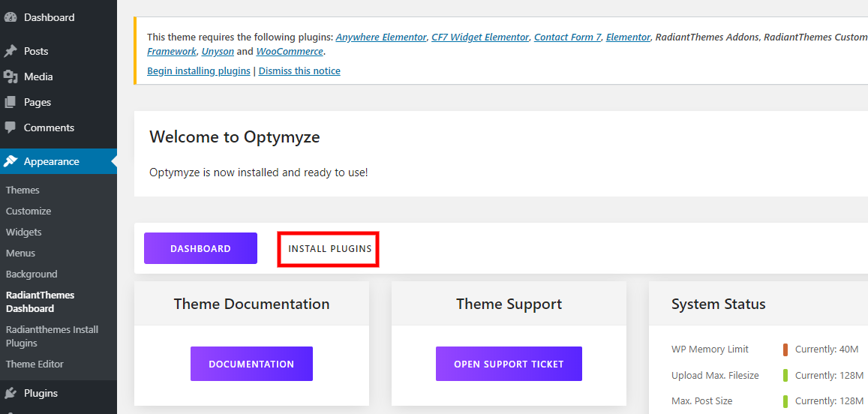Image resolution: width=868 pixels, height=414 pixels.
Task: Click the Plugins plug icon
Action: pyautogui.click(x=11, y=393)
